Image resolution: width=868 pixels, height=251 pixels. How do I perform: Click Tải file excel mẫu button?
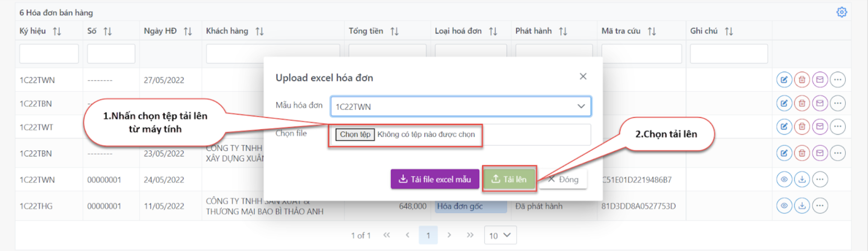[x=435, y=179]
